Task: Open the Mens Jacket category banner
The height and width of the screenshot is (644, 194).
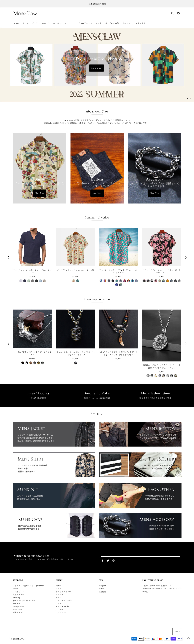Action: pos(54,434)
